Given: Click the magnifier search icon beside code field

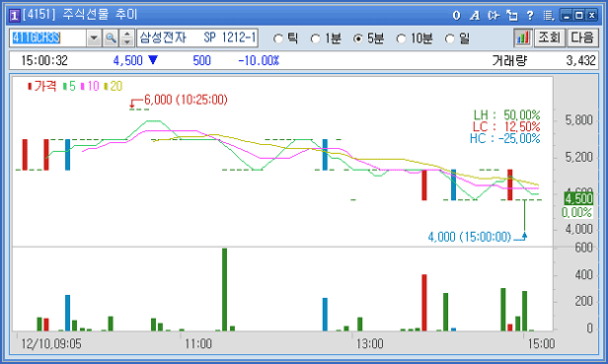Looking at the screenshot, I should (111, 38).
